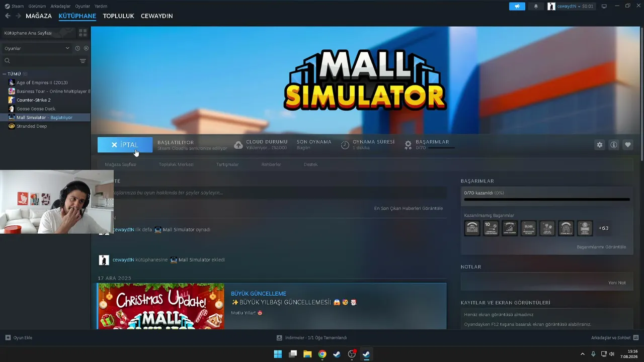Screen dimensions: 644x362
Task: Open the first locked achievement icon
Action: point(472,228)
